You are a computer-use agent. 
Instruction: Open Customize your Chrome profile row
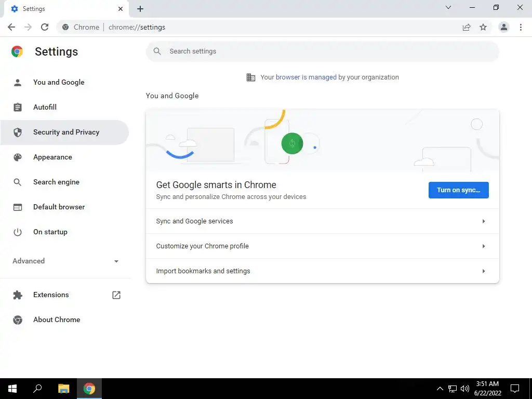(322, 246)
